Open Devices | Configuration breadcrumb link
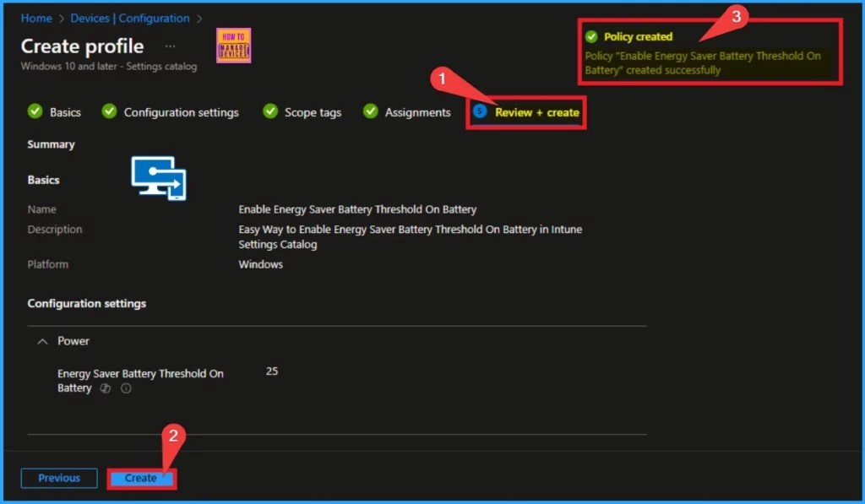 [x=129, y=19]
